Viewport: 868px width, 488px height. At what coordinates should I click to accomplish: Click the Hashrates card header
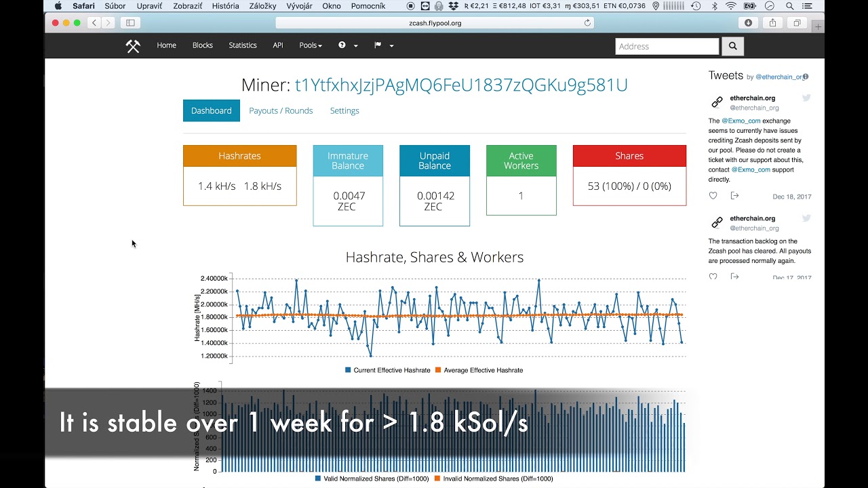tap(239, 156)
